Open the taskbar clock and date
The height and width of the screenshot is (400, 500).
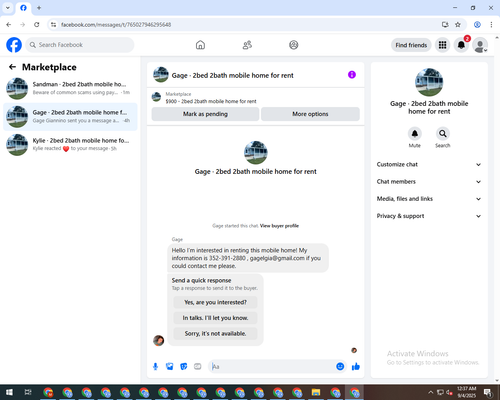click(467, 392)
